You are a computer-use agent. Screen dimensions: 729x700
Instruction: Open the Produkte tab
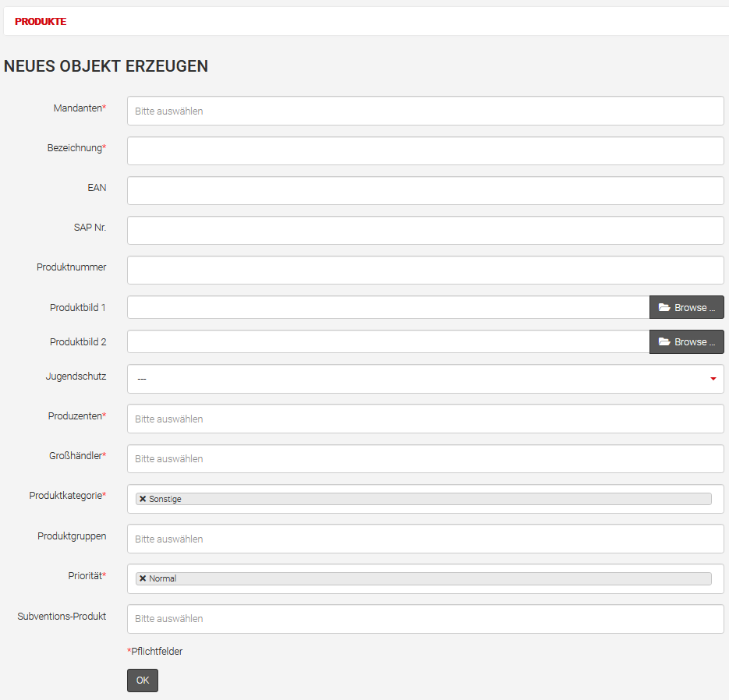(41, 22)
